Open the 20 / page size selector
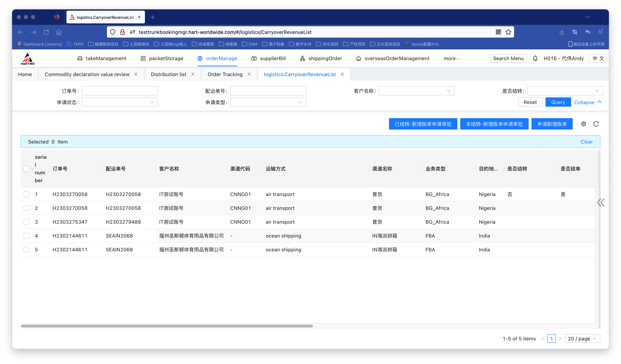This screenshot has width=621, height=364. [x=582, y=338]
